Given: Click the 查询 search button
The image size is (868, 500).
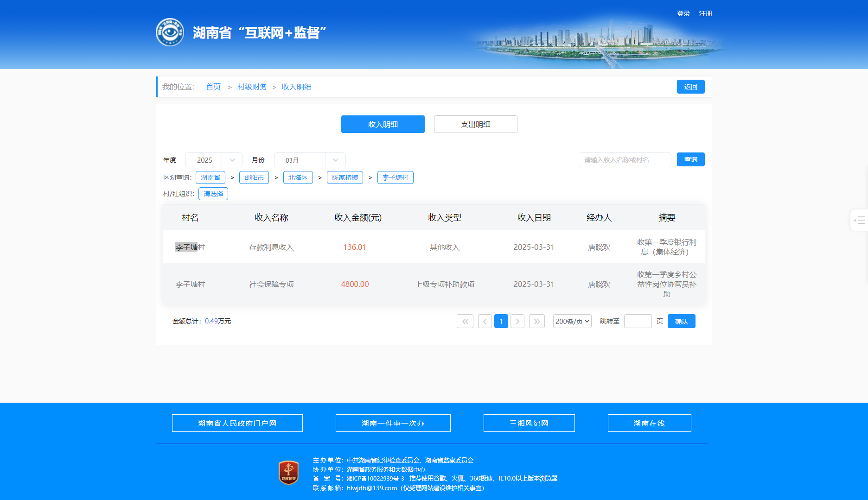Looking at the screenshot, I should pos(691,159).
